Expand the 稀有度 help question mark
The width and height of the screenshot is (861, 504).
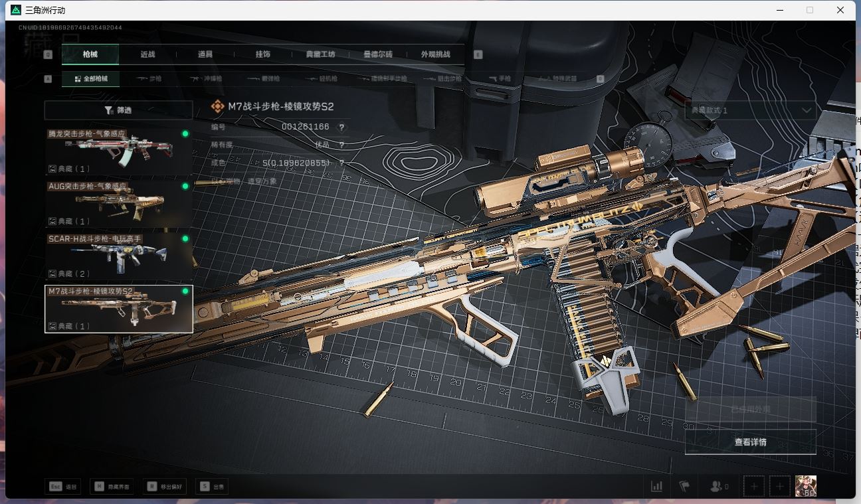coord(341,144)
